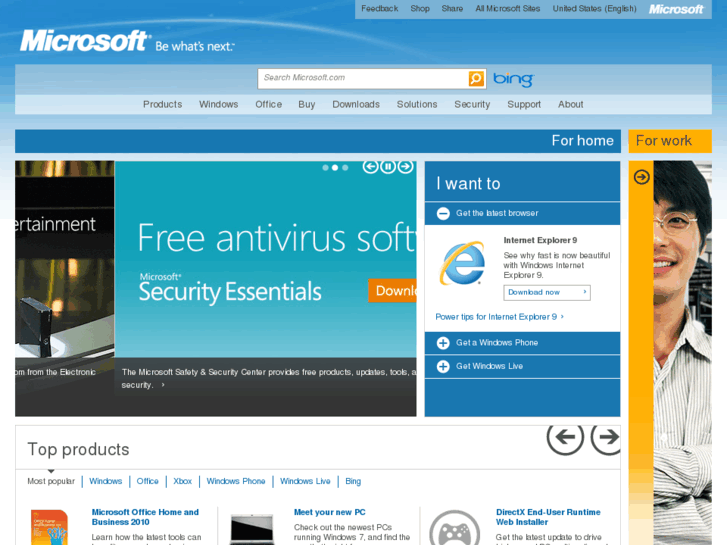Open the Solutions menu
This screenshot has height=545, width=727.
coord(417,104)
